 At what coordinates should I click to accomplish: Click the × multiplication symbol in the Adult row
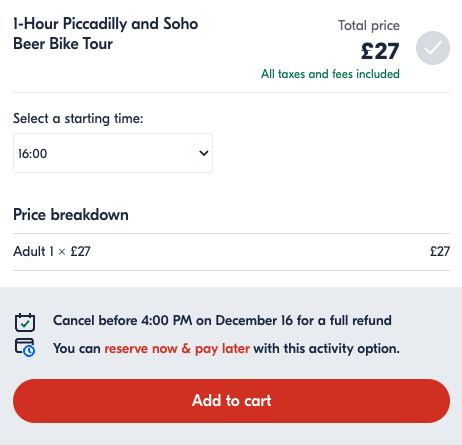(62, 252)
